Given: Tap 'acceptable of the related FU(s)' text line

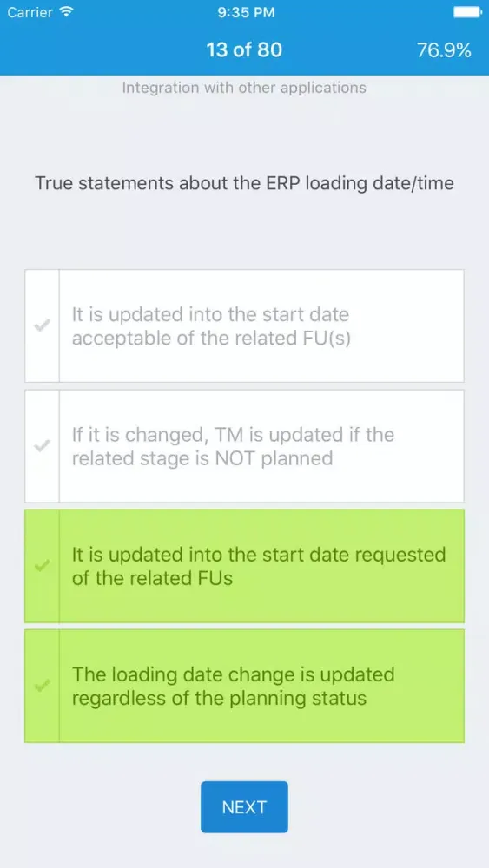Looking at the screenshot, I should click(x=211, y=338).
